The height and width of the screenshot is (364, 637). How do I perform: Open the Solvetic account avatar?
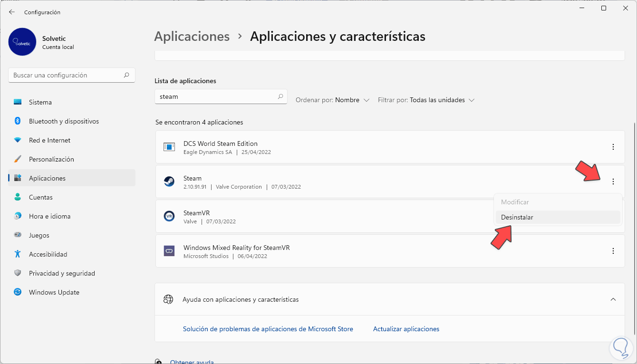coord(22,42)
